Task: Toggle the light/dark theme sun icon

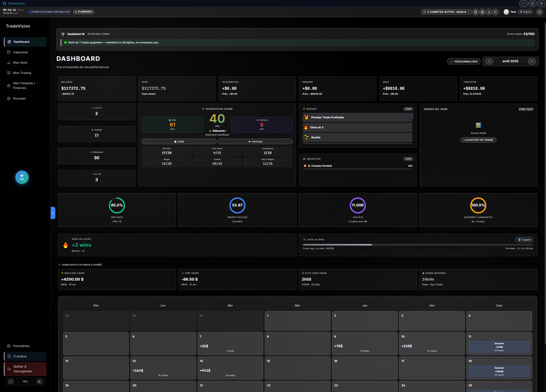Action: 540,12
